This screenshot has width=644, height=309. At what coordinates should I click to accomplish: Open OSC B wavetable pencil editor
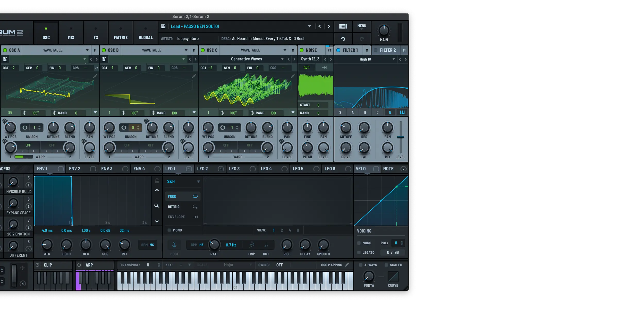(x=194, y=76)
